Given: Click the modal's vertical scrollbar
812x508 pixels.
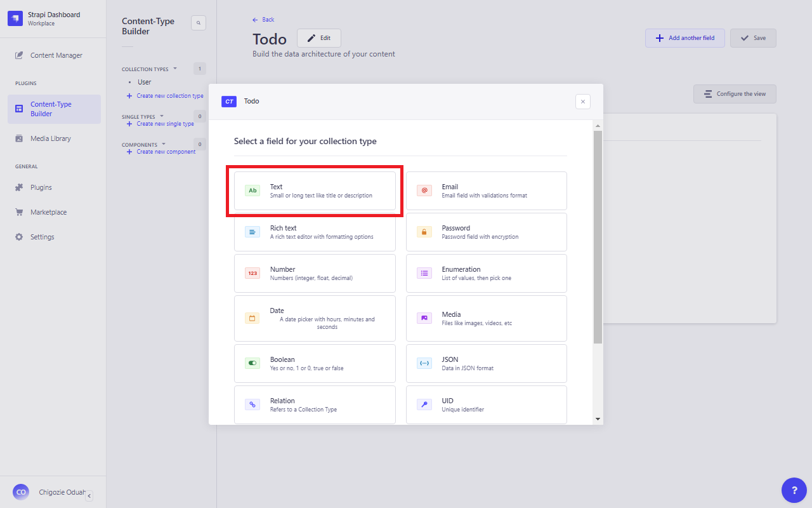Looking at the screenshot, I should click(598, 237).
